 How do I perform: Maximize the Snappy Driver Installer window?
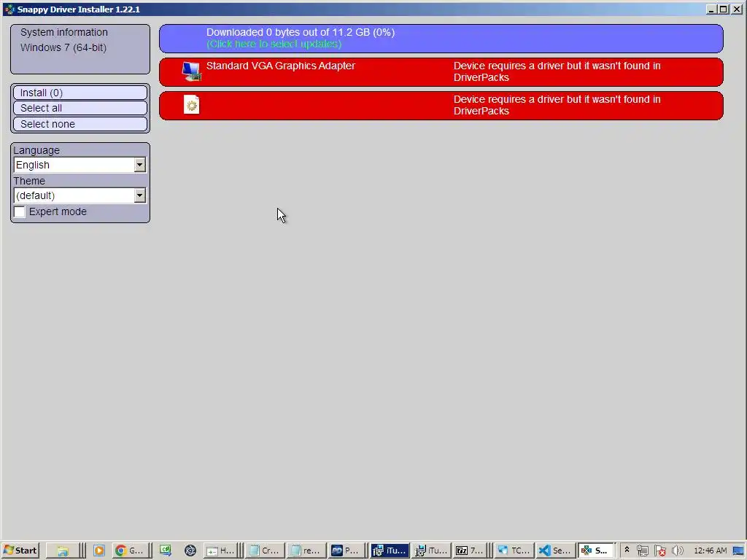pos(723,9)
